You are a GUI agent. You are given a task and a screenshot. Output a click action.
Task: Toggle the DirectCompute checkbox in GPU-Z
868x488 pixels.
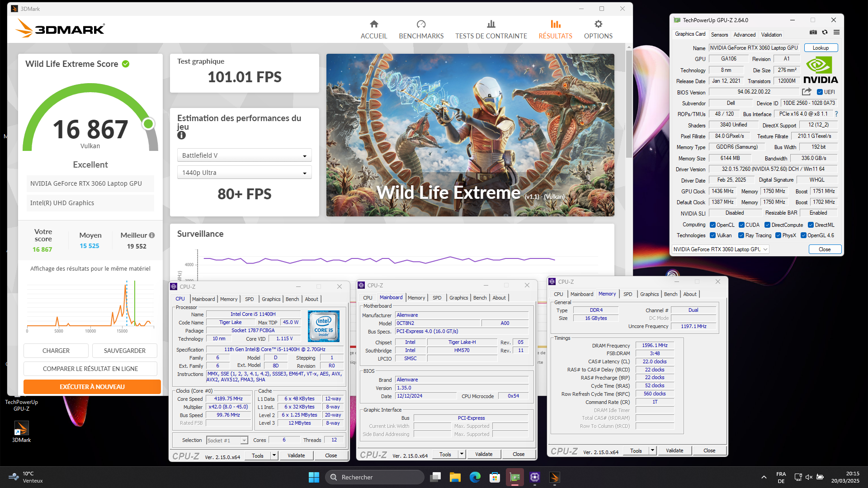pyautogui.click(x=767, y=225)
